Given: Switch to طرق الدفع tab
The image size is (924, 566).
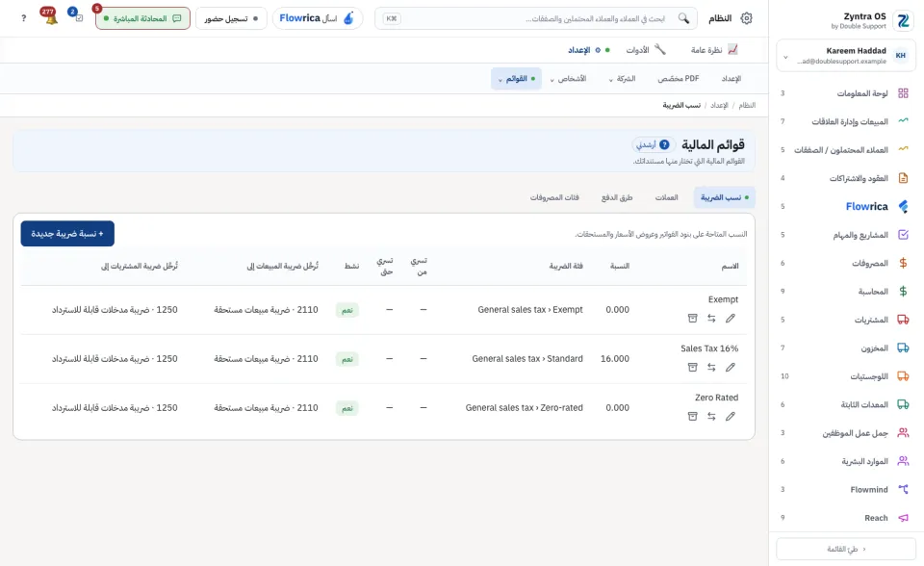Looking at the screenshot, I should click(x=617, y=197).
